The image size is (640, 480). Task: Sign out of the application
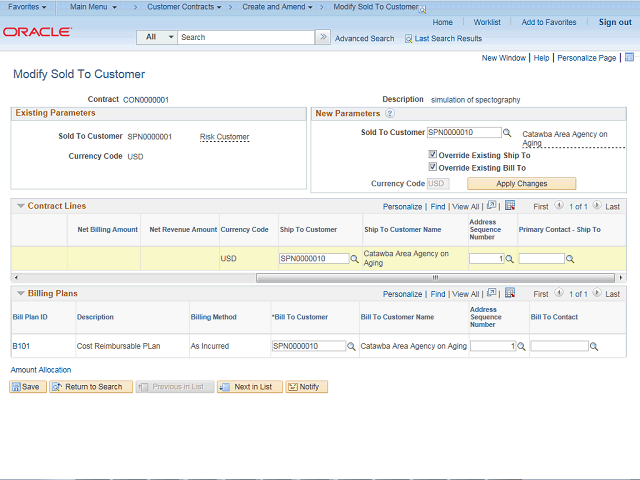(x=615, y=22)
